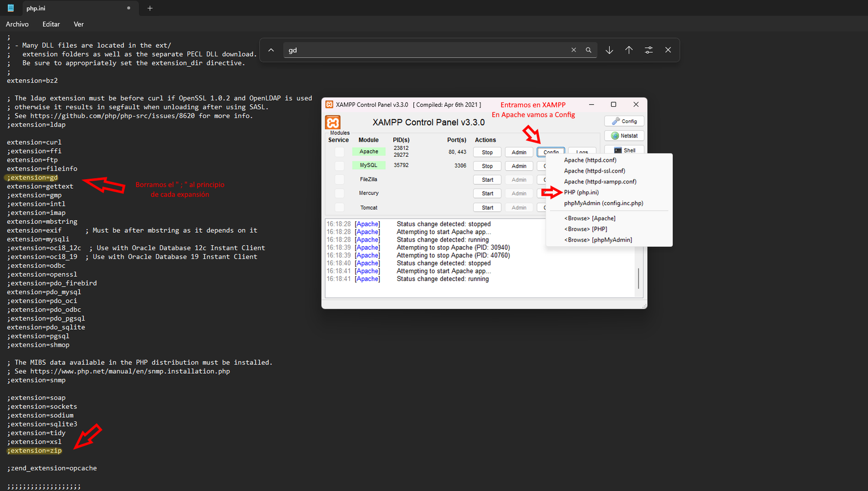Close the find bar
The height and width of the screenshot is (491, 868).
668,50
